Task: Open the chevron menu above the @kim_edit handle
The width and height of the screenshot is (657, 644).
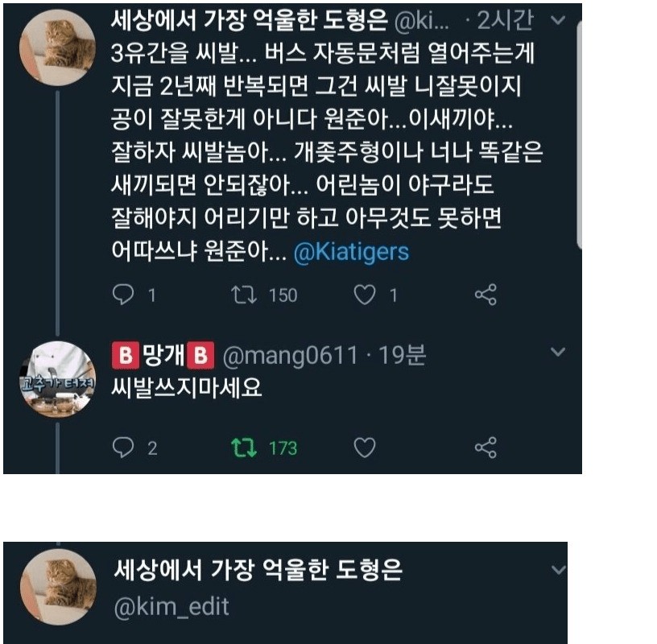Action: pos(557,570)
